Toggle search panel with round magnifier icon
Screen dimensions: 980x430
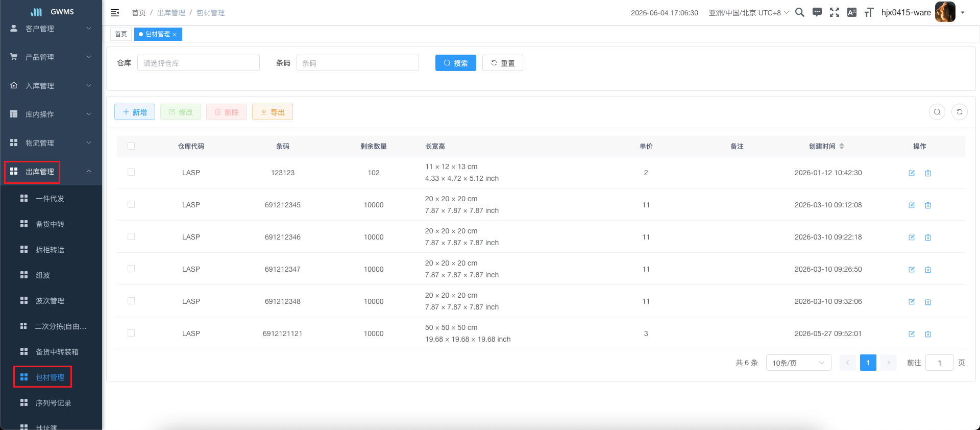tap(937, 112)
